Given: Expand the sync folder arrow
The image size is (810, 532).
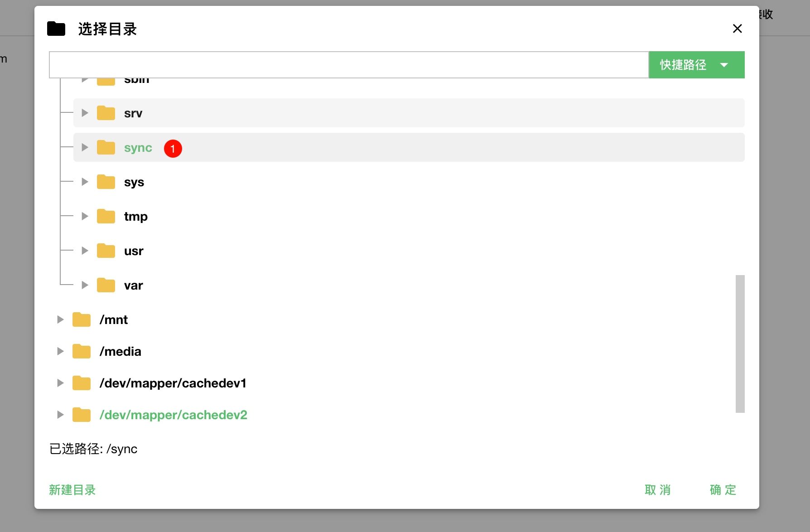Looking at the screenshot, I should pos(85,147).
